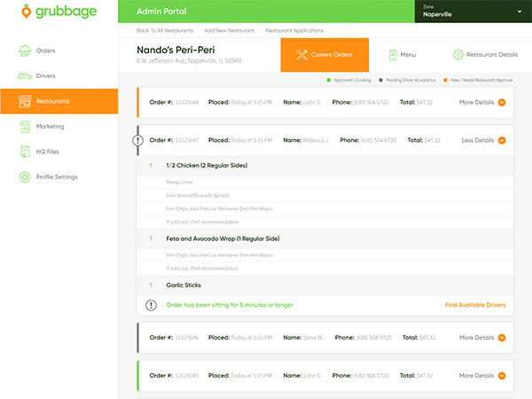Click the warning icon next to sitting-order message

coord(151,305)
